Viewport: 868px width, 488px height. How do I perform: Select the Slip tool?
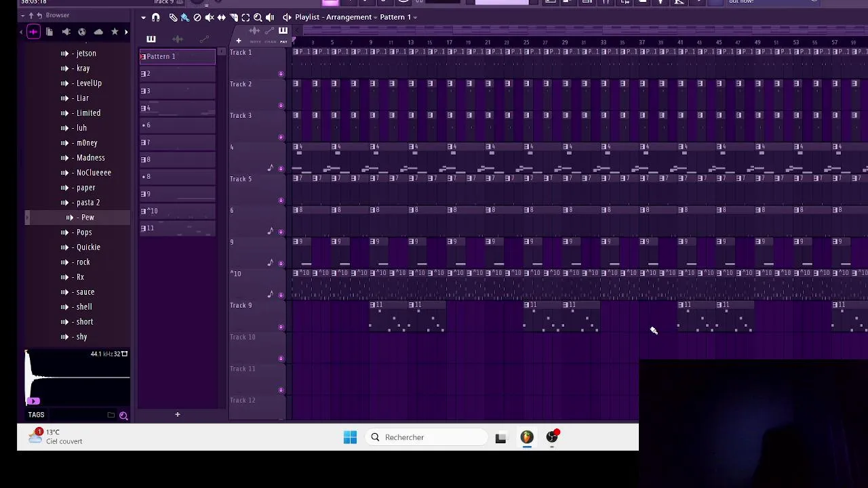tap(221, 17)
